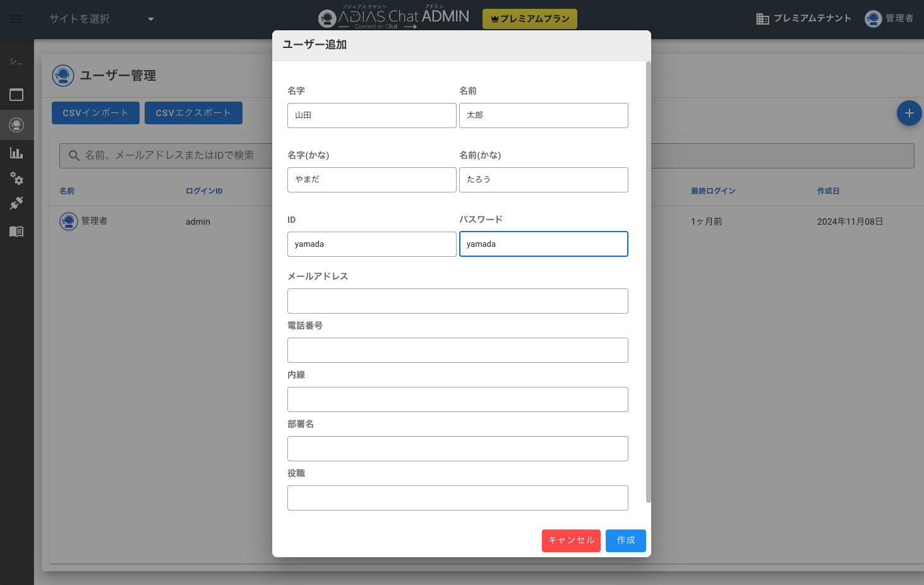This screenshot has width=924, height=585.
Task: Select the analytics bar chart icon in sidebar
Action: tap(17, 153)
